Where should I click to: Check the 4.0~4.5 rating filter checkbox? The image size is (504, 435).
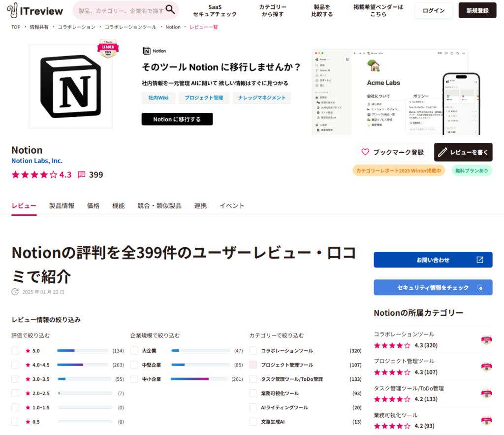(15, 365)
